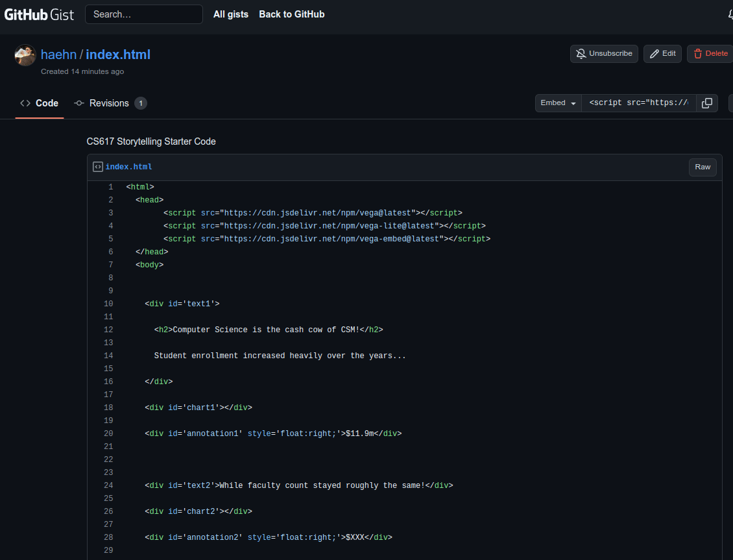Viewport: 733px width, 560px height.
Task: Click the Delete gist button
Action: (x=710, y=54)
